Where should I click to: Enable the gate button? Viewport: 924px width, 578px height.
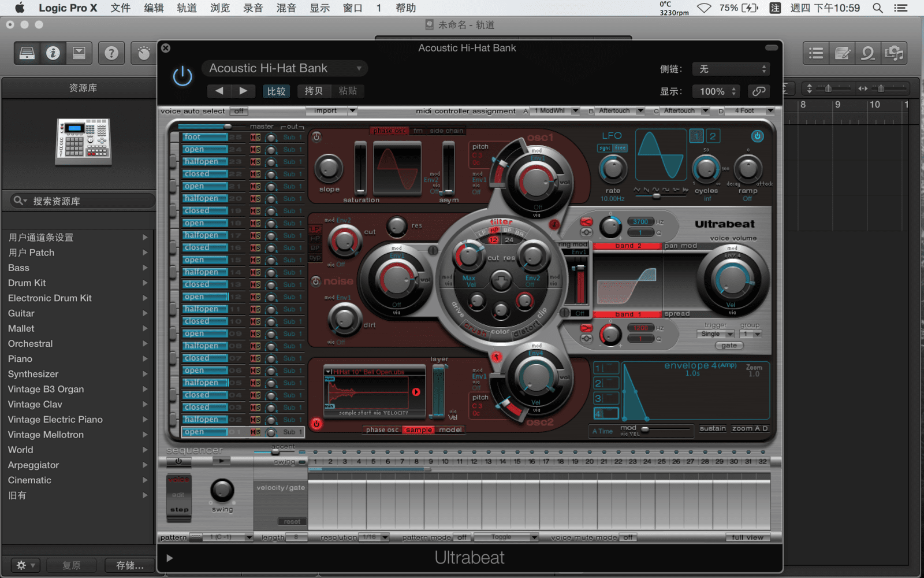[729, 346]
